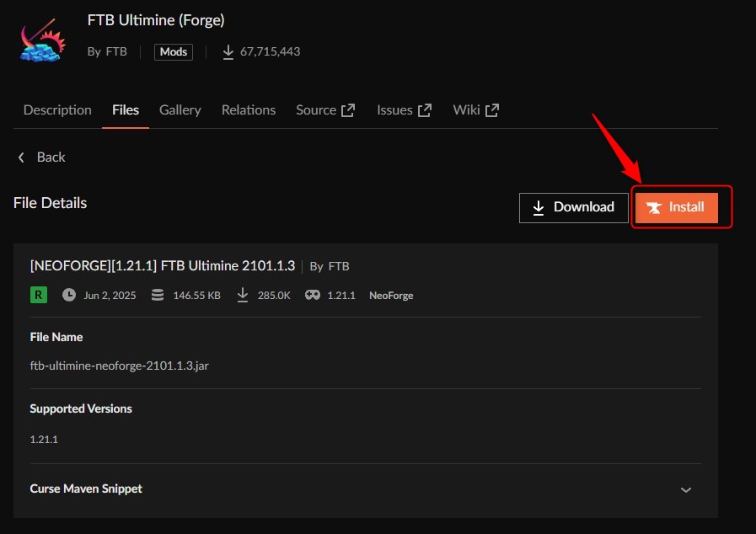This screenshot has height=534, width=756.
Task: Click file title FTB Ultimine 2101.1.3
Action: point(163,266)
